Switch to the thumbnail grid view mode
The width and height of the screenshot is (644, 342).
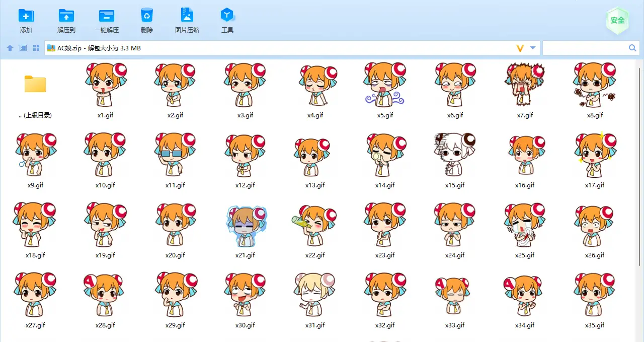(x=36, y=48)
